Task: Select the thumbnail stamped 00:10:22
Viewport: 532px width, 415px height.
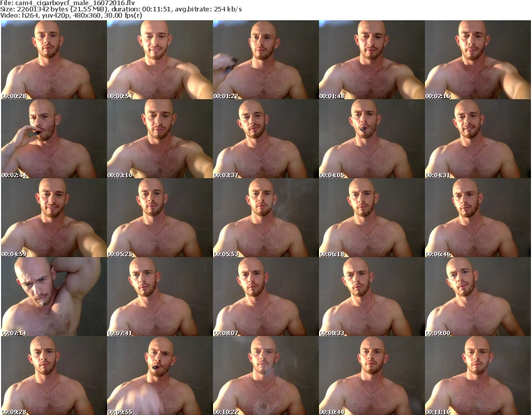Action: pos(265,376)
